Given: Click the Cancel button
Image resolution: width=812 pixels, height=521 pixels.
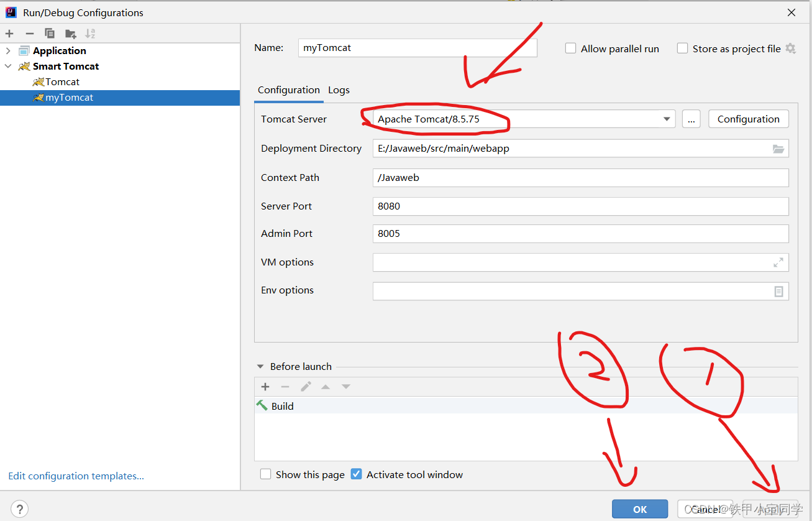Looking at the screenshot, I should point(705,509).
